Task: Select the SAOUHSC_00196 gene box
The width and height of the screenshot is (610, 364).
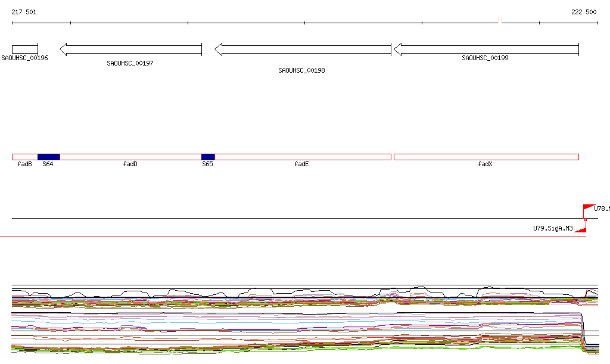Action: tap(24, 49)
